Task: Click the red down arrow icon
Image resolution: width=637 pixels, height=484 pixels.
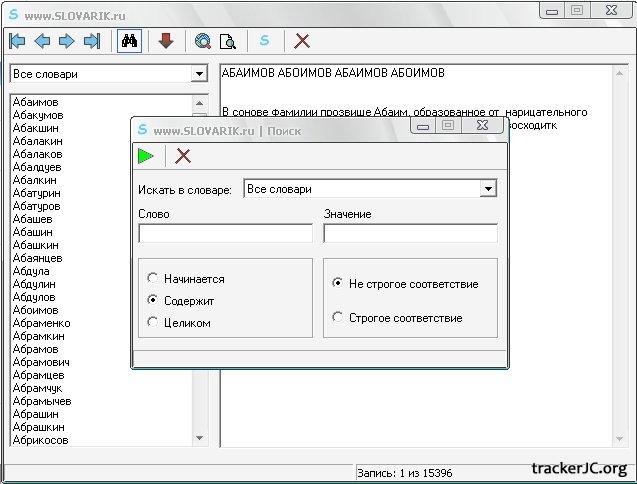Action: click(166, 41)
